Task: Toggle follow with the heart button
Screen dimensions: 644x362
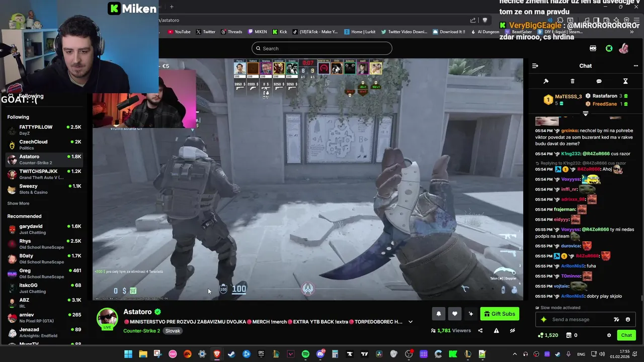Action: coord(455,314)
